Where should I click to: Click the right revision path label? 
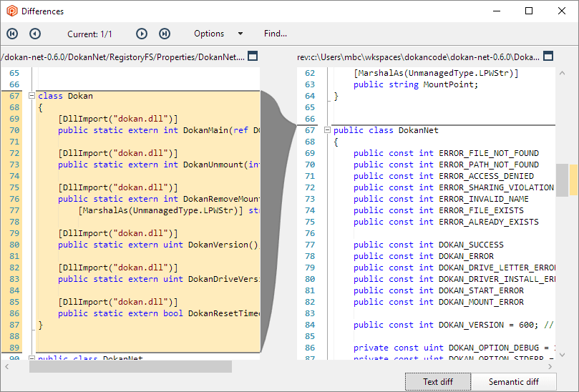coord(419,57)
